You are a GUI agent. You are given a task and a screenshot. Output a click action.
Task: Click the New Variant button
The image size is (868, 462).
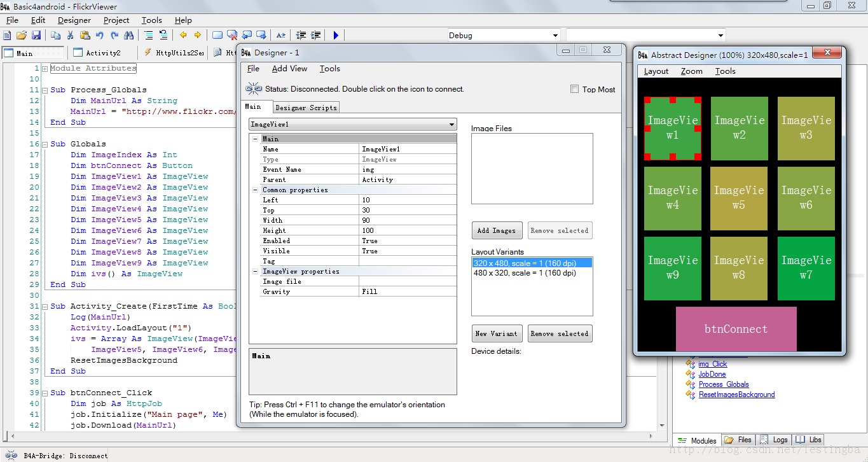tap(496, 333)
